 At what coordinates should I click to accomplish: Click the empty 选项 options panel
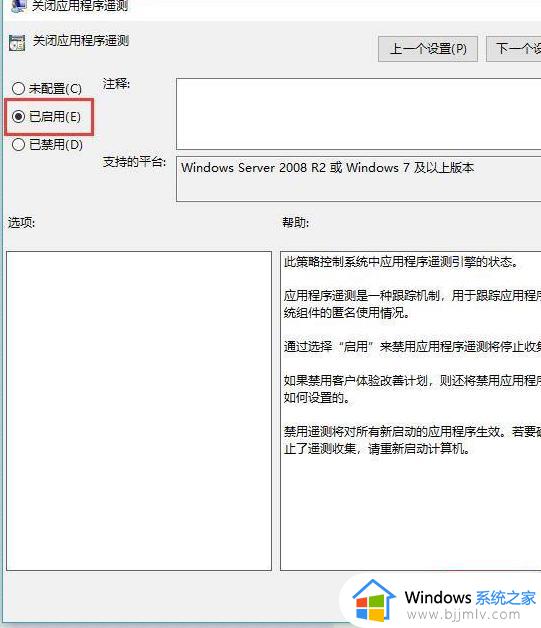(x=139, y=411)
